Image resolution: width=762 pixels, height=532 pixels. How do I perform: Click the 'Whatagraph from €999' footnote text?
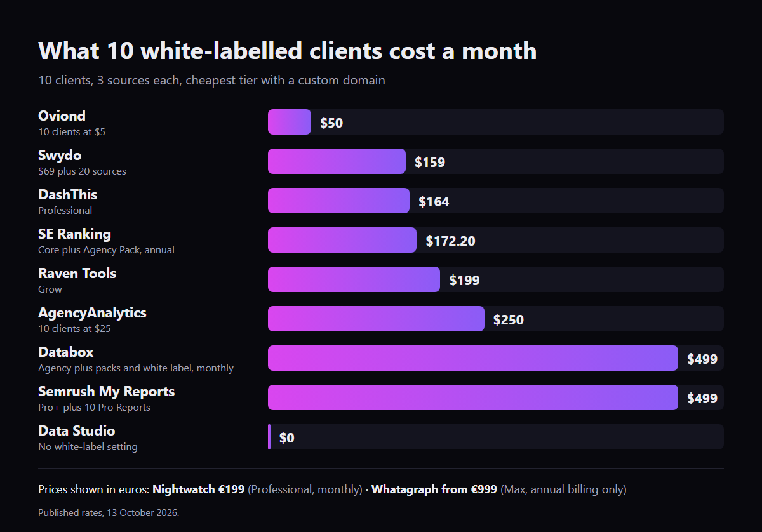click(x=434, y=489)
